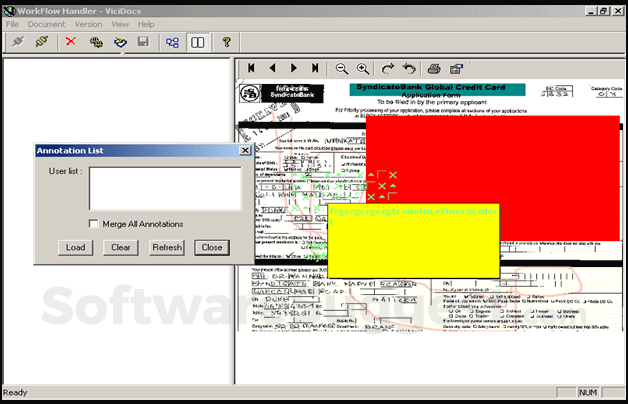The height and width of the screenshot is (404, 628).
Task: Click the connect plug icon in toolbar
Action: pos(18,42)
